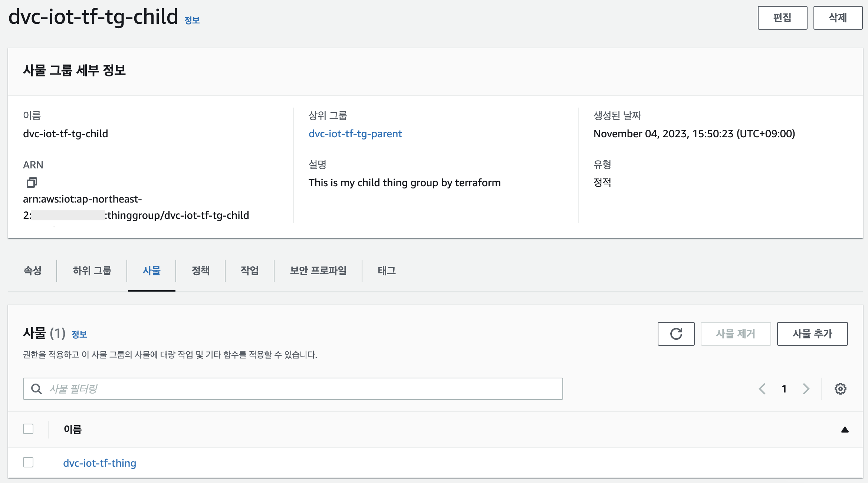Open the 하위 그룹 tab
The height and width of the screenshot is (483, 868).
tap(92, 270)
